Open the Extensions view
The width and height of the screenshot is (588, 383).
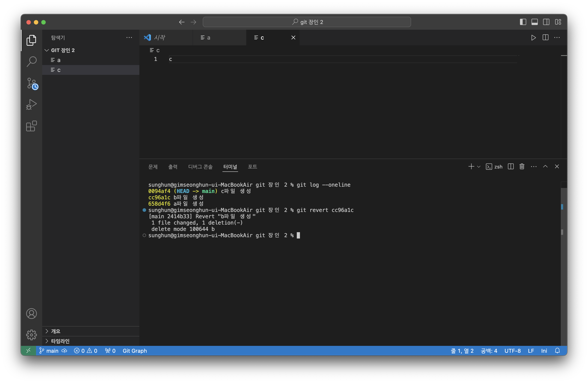point(32,126)
